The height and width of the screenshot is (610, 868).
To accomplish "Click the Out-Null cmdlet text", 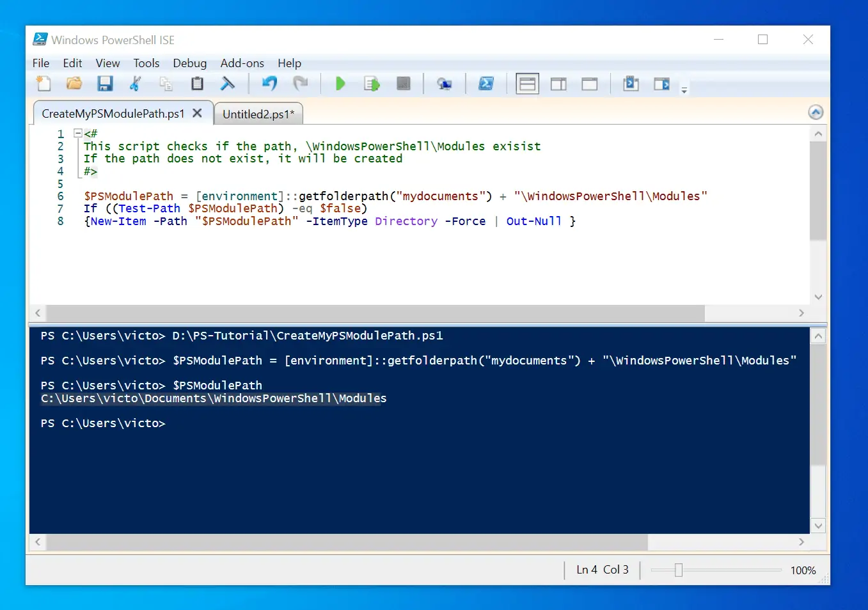I will coord(534,221).
